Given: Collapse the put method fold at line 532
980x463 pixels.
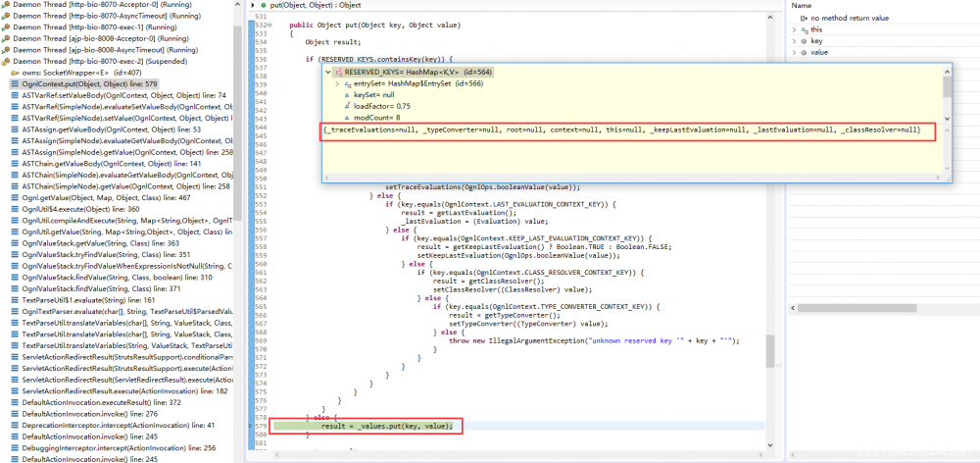Looking at the screenshot, I should click(269, 26).
